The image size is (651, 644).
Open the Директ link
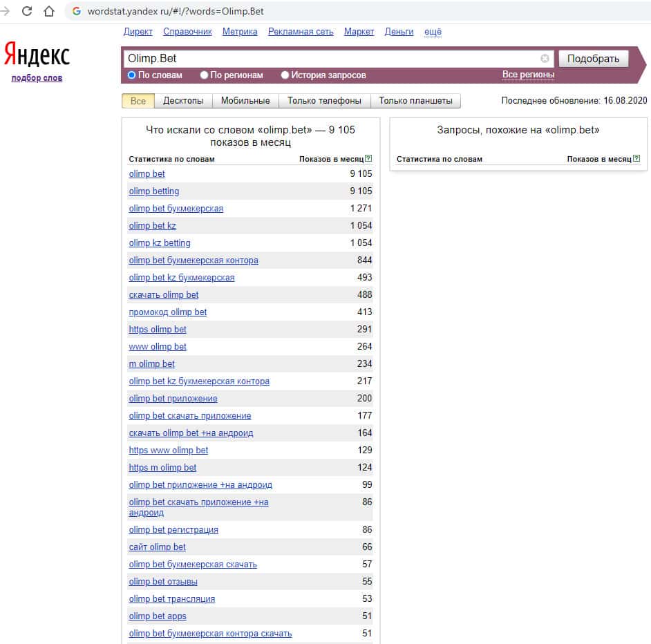pyautogui.click(x=138, y=32)
